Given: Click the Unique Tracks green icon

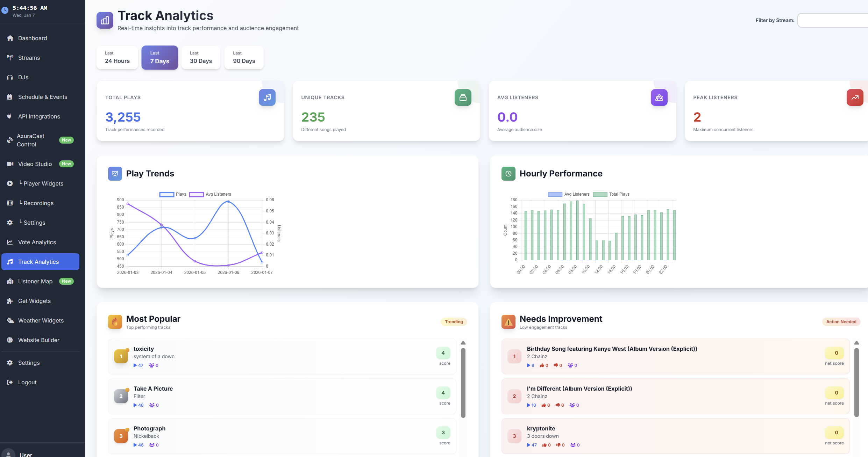Looking at the screenshot, I should pyautogui.click(x=463, y=97).
